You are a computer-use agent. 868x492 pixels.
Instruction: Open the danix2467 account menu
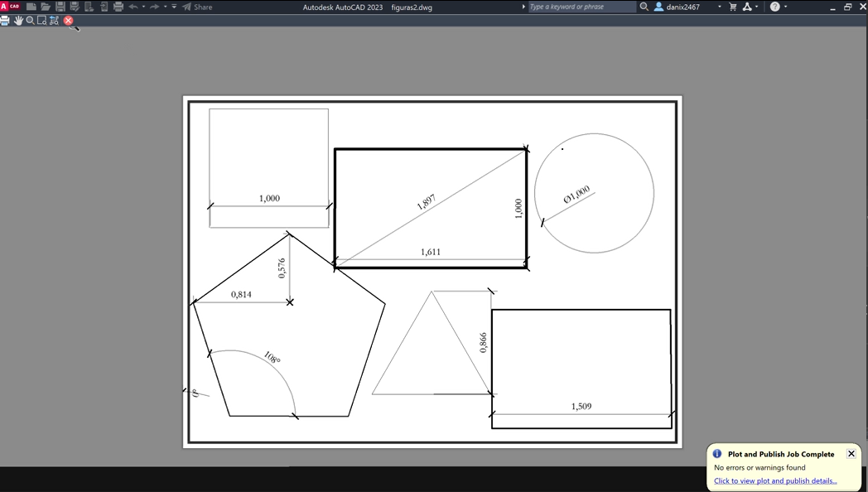[682, 7]
